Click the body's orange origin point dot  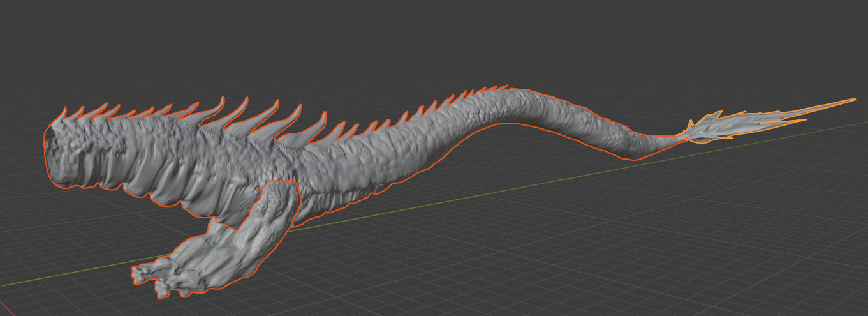click(256, 188)
